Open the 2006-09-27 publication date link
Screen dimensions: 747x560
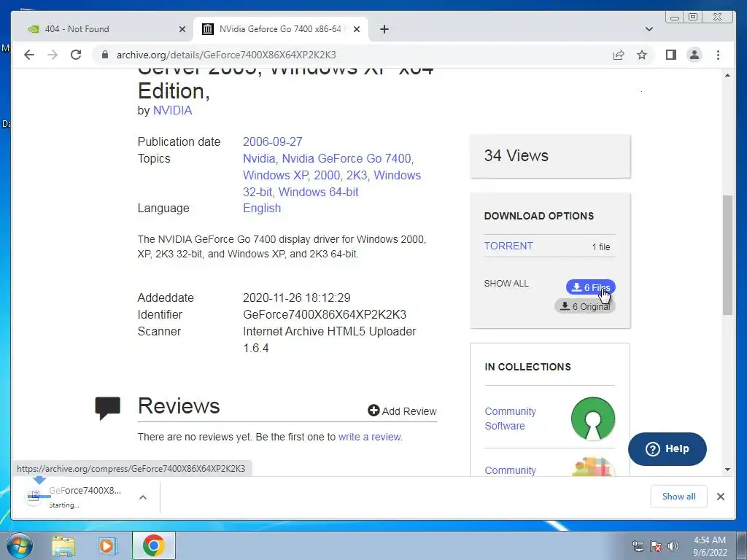coord(273,142)
